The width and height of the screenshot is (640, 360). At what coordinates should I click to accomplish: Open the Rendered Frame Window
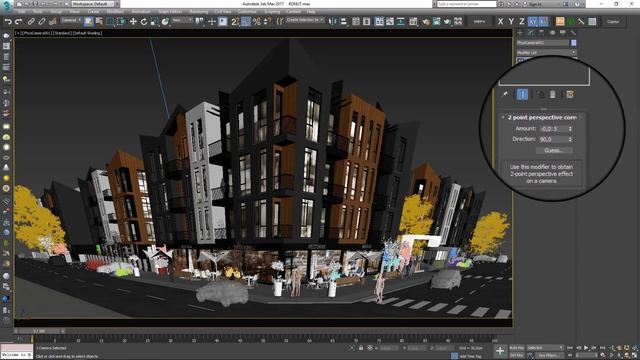437,21
